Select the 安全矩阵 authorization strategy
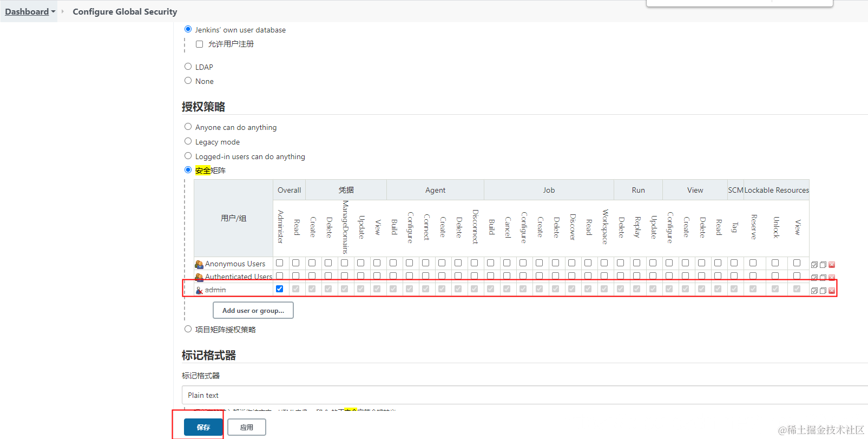Viewport: 868px width, 439px height. (188, 170)
